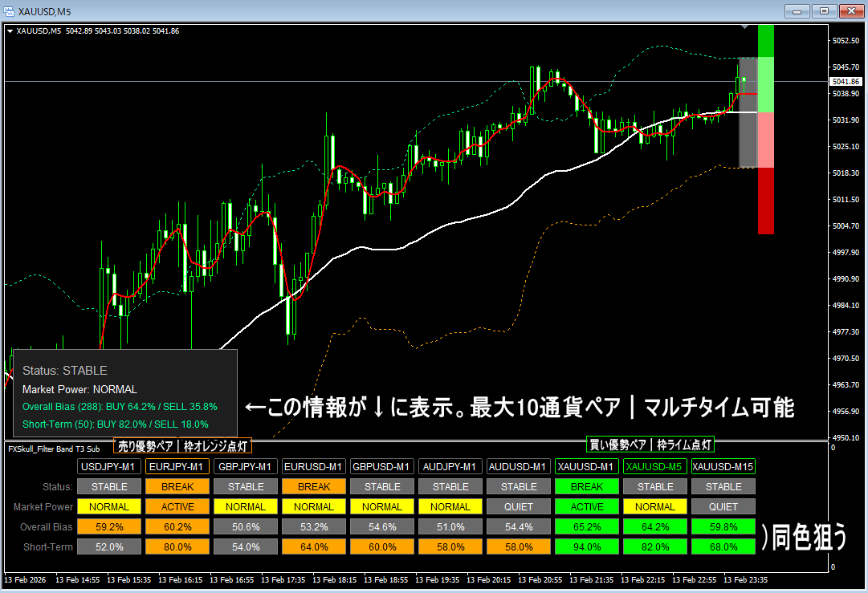The height and width of the screenshot is (593, 868).
Task: Click the dark red zone bar
Action: point(765,201)
